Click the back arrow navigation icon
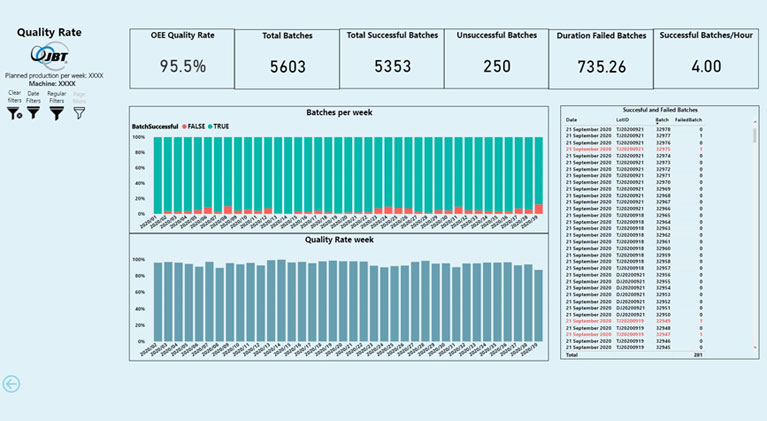This screenshot has width=767, height=421. (12, 383)
